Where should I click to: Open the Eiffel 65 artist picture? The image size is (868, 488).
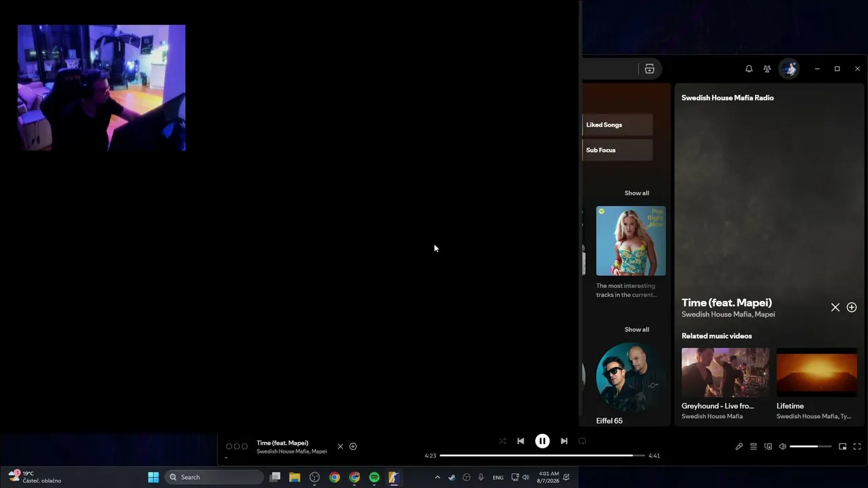tap(631, 377)
